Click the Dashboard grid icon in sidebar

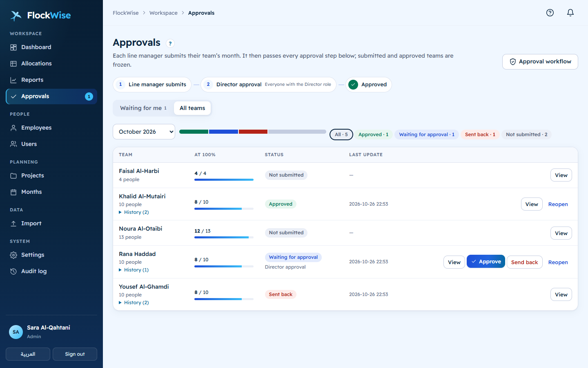tap(13, 47)
